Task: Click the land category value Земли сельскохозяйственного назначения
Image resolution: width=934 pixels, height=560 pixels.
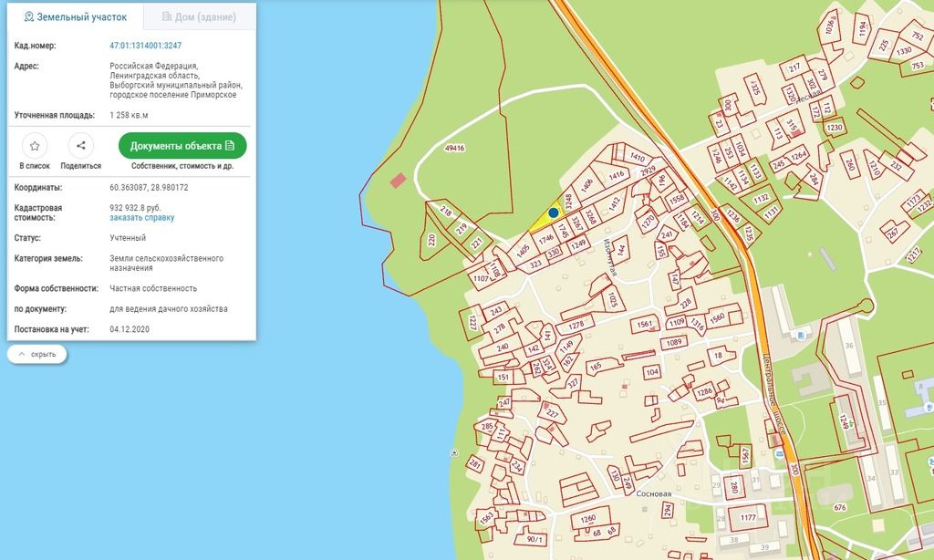Action: coord(166,264)
